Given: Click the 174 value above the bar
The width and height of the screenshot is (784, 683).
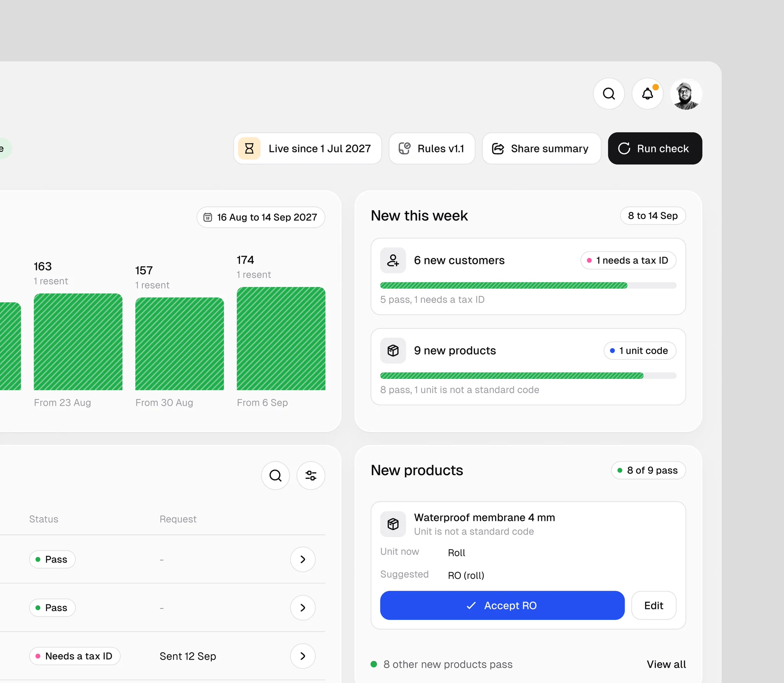Looking at the screenshot, I should (245, 260).
